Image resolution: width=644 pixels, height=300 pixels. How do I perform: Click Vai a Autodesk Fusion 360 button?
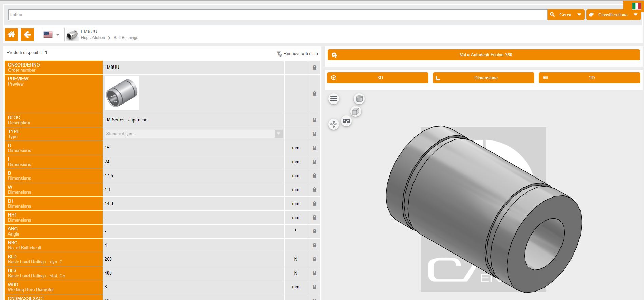coord(483,55)
